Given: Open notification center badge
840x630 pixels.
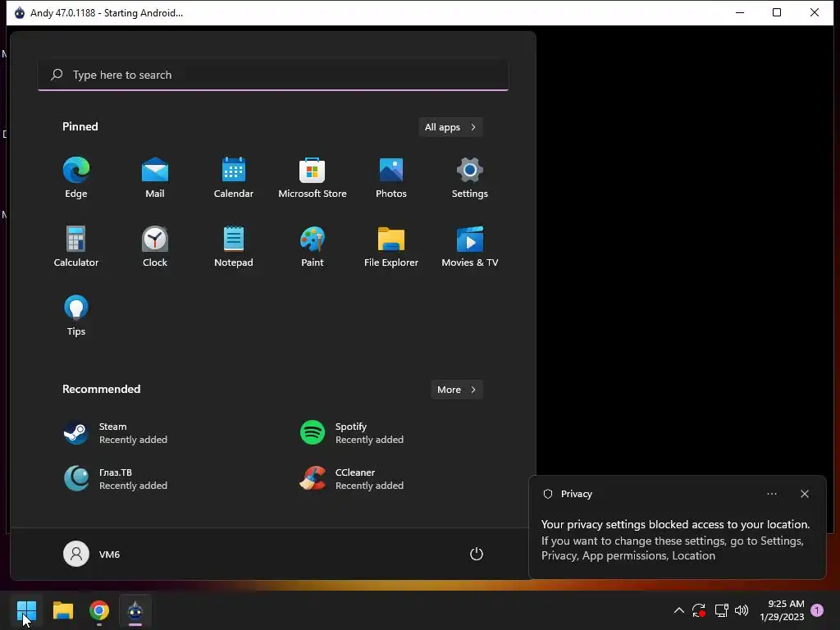Looking at the screenshot, I should [817, 610].
